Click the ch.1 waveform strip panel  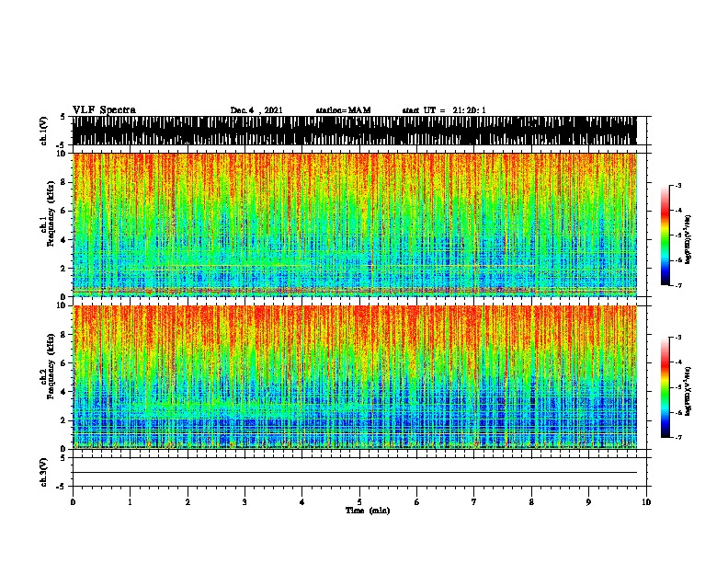354,131
